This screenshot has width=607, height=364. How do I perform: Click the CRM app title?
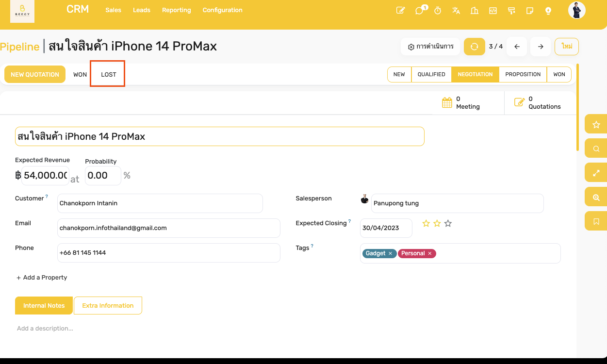coord(78,9)
